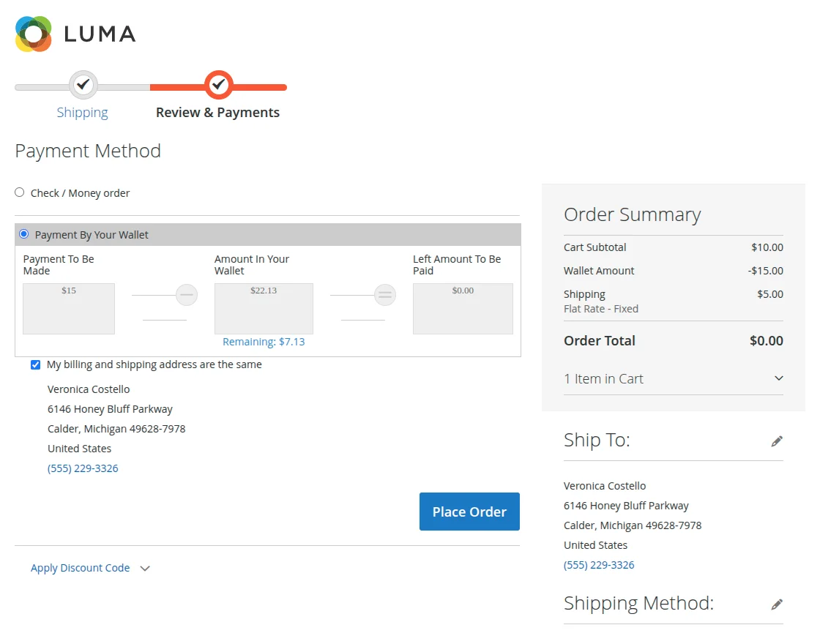Click the Amount In Your Wallet field

point(264,308)
